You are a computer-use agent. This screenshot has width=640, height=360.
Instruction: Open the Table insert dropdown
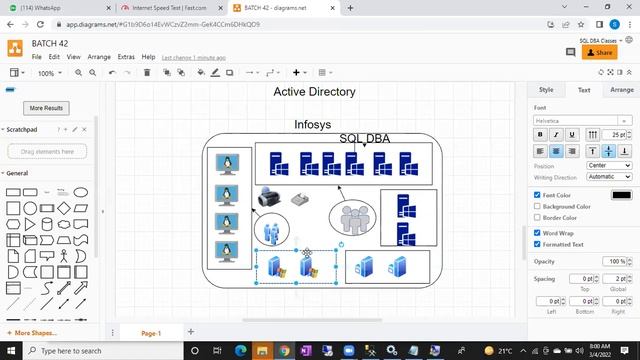(x=325, y=73)
